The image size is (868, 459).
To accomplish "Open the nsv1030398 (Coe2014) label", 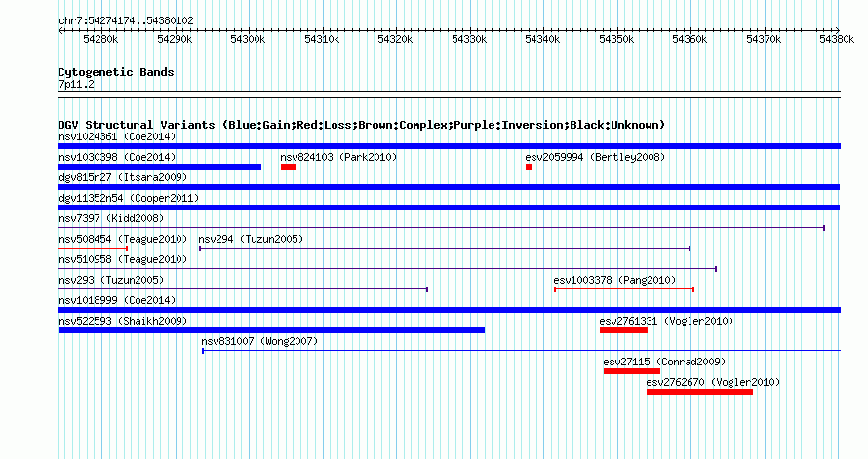I will (x=117, y=157).
